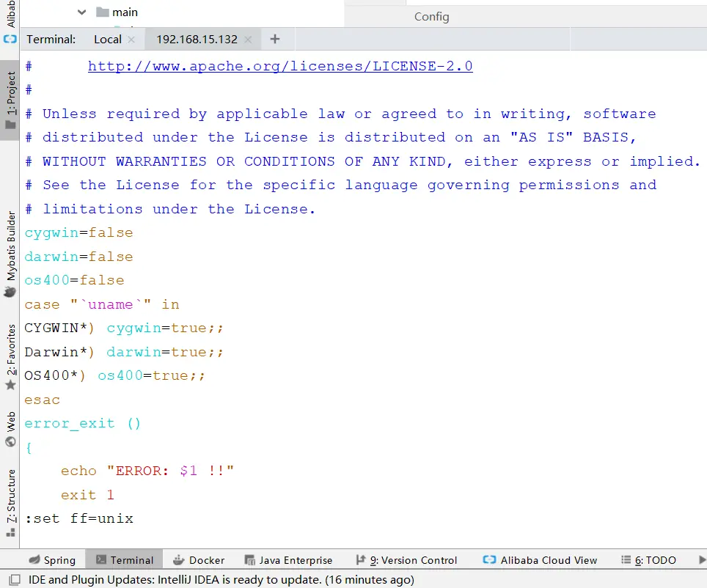The image size is (707, 588).
Task: Open the Version Control panel
Action: tap(406, 560)
